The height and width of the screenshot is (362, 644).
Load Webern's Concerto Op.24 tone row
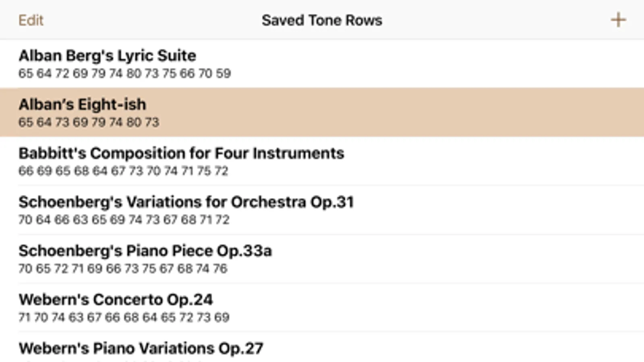[116, 300]
